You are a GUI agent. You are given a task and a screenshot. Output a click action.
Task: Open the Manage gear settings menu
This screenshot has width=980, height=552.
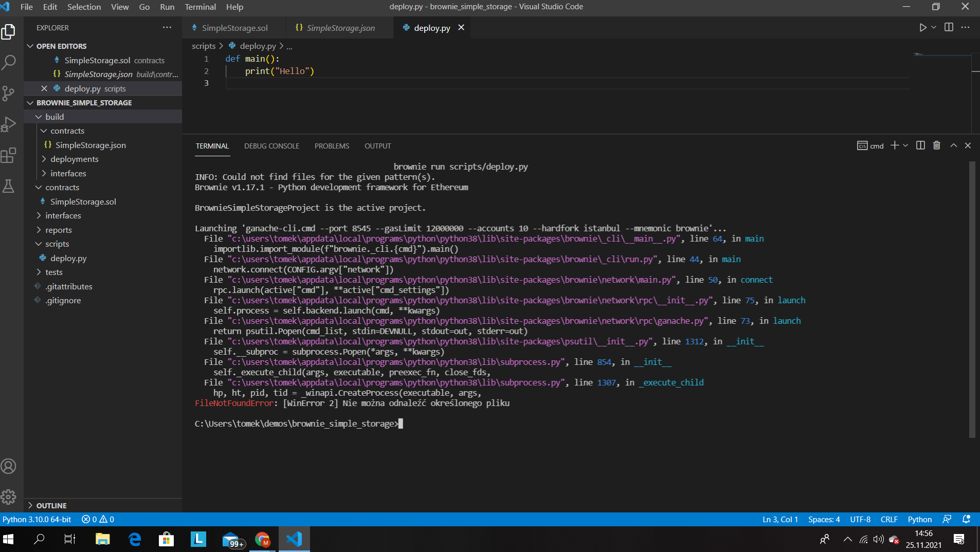tap(9, 496)
